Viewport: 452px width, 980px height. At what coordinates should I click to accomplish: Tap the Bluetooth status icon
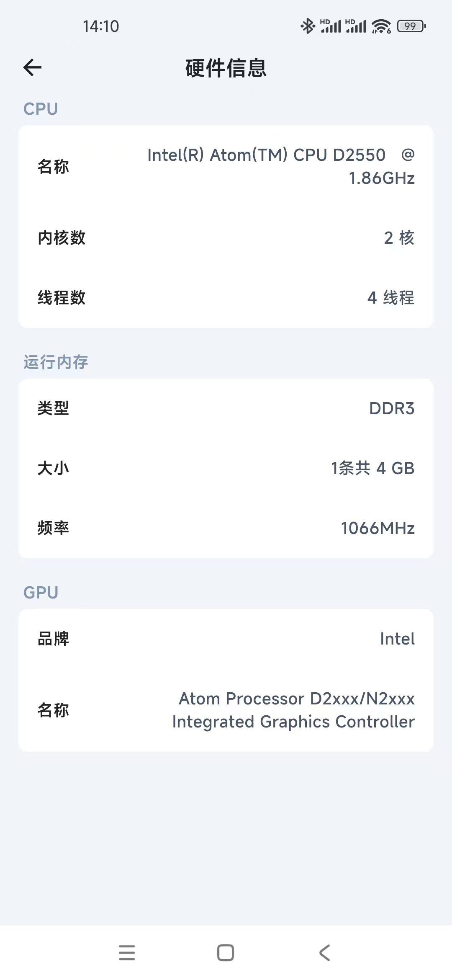pyautogui.click(x=308, y=26)
